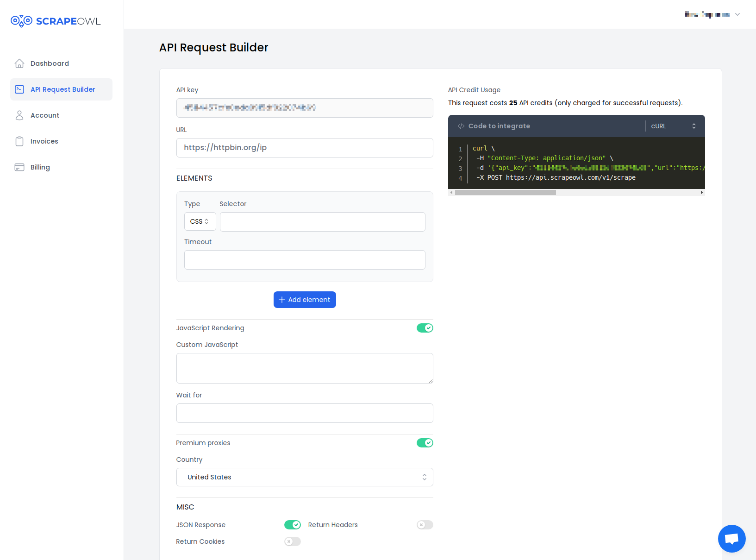Click the Account person icon
This screenshot has width=756, height=560.
coord(19,115)
